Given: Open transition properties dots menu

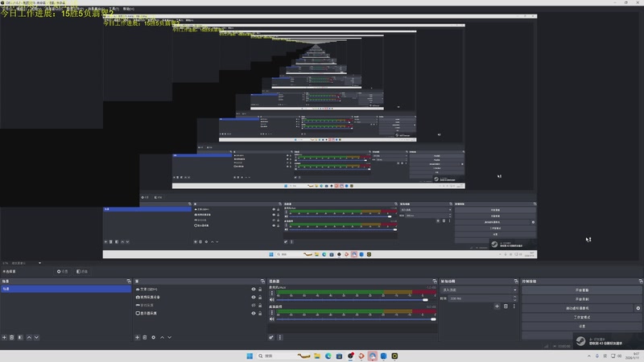Looking at the screenshot, I should point(514,306).
